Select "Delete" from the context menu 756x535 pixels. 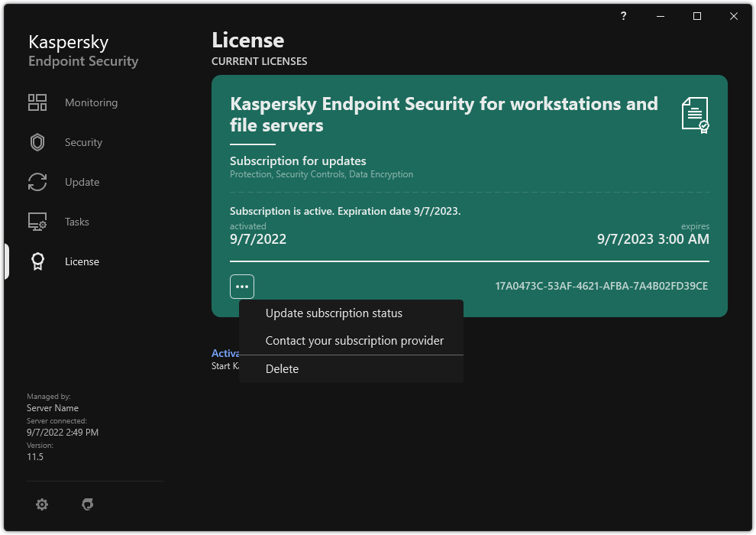coord(282,368)
